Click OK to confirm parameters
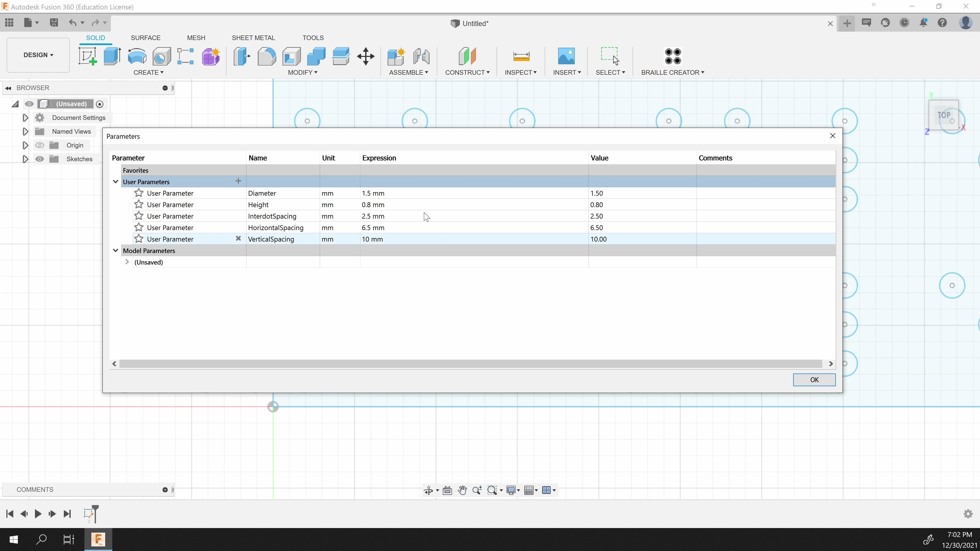 click(x=814, y=379)
